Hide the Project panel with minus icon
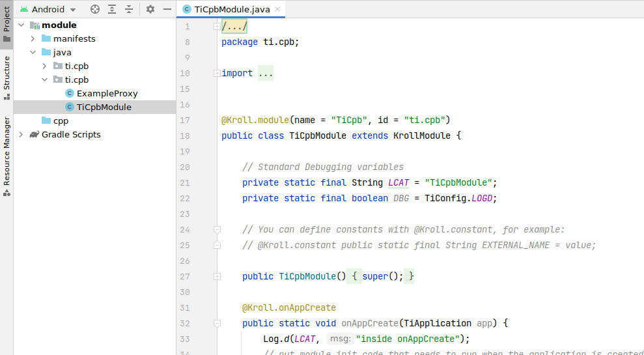This screenshot has width=644, height=355. point(167,9)
